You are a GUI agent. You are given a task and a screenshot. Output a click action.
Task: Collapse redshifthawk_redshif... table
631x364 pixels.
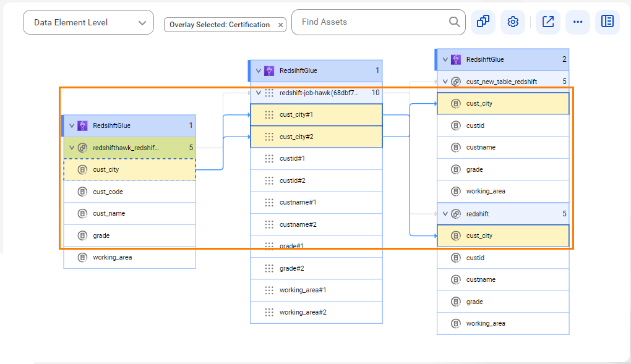(x=72, y=148)
